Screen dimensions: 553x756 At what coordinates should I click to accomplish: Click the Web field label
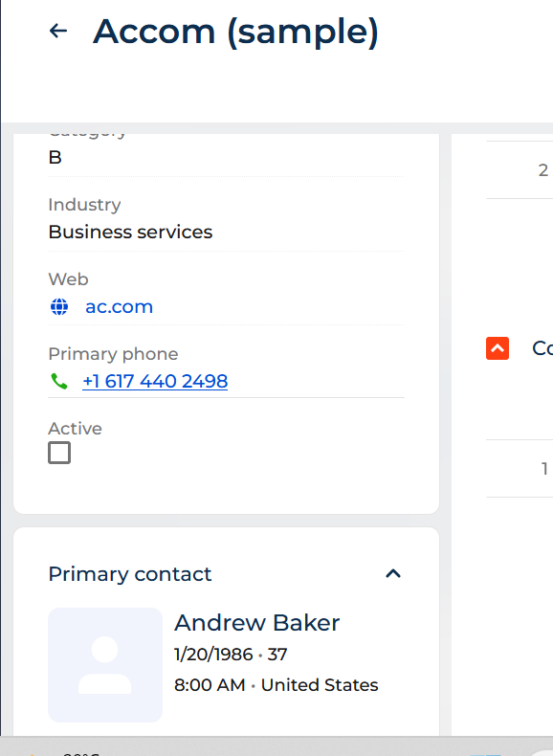point(68,279)
